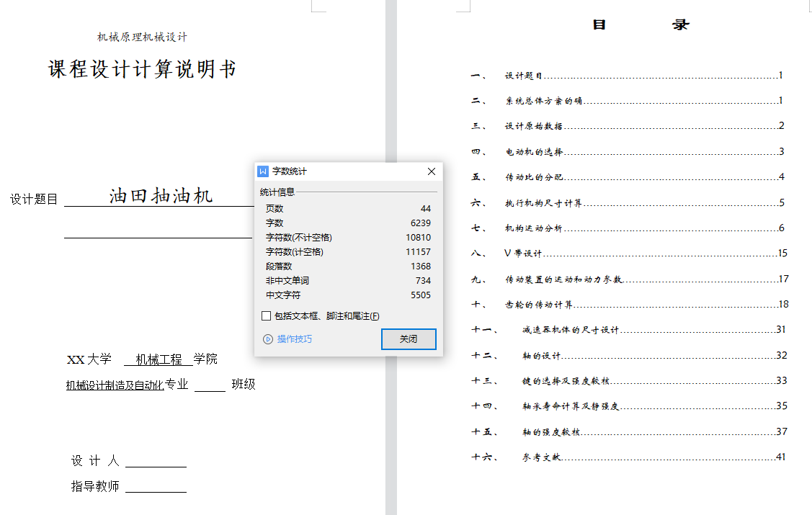Click contents entry 四、电动机的选择

tap(627, 152)
